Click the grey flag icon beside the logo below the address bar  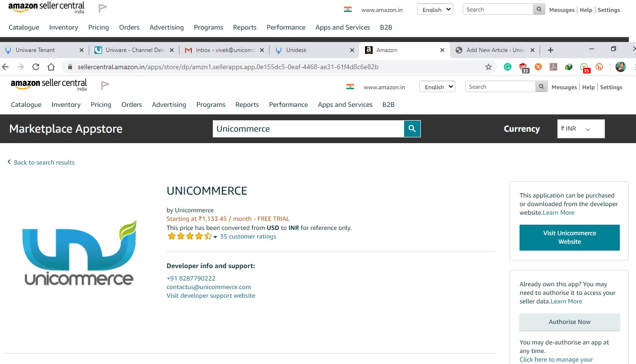coord(105,85)
